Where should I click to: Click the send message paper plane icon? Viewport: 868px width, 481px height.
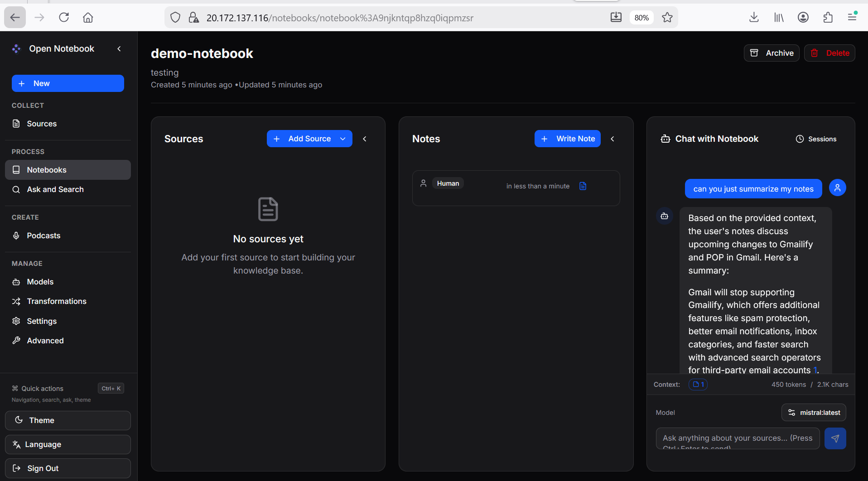pos(835,438)
